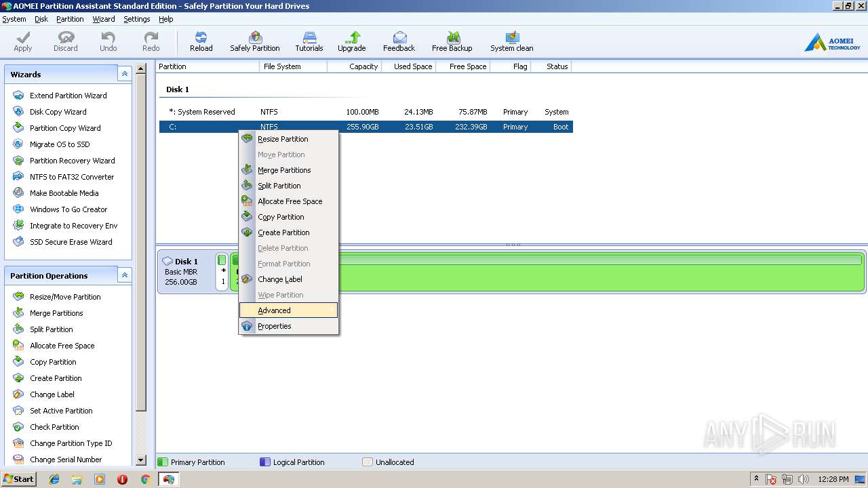Start the Extend Partition Wizard
Image resolution: width=868 pixels, height=488 pixels.
[x=68, y=96]
